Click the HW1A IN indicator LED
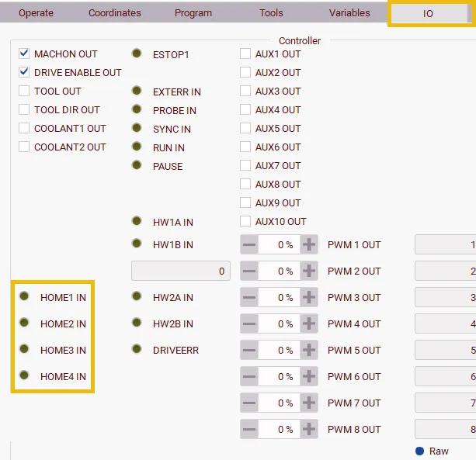 coord(137,221)
